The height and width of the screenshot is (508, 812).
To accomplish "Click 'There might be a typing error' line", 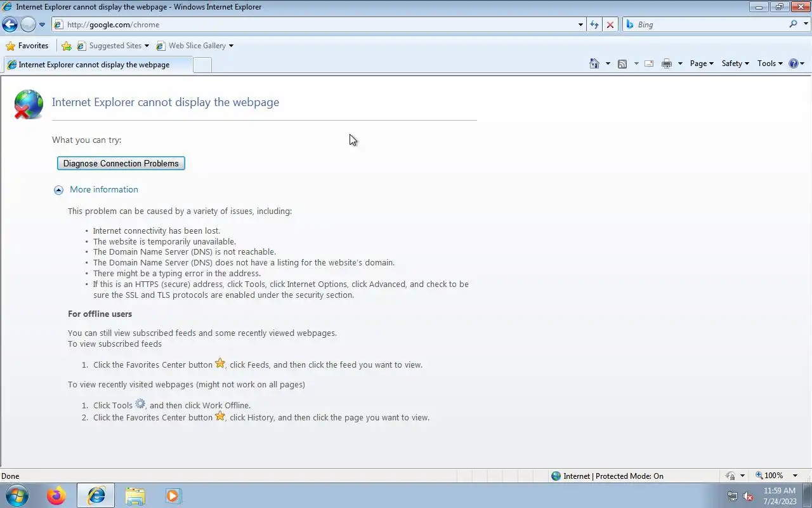I will coord(176,273).
